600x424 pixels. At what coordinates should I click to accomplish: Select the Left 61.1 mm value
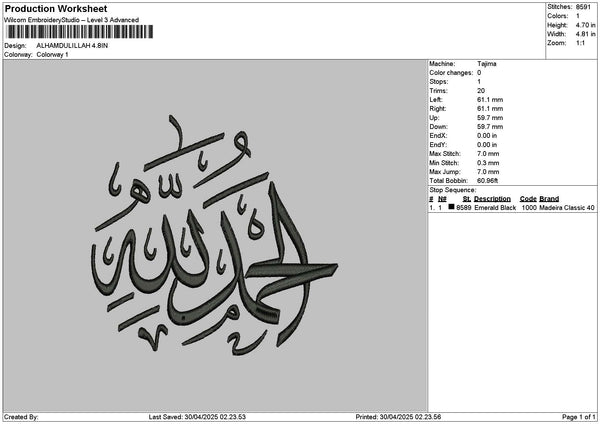click(x=490, y=100)
